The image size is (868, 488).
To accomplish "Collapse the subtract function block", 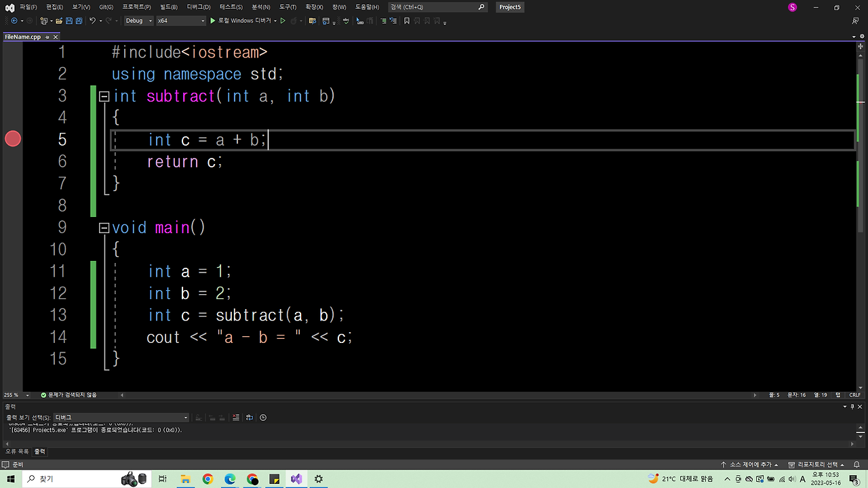I will (x=104, y=96).
